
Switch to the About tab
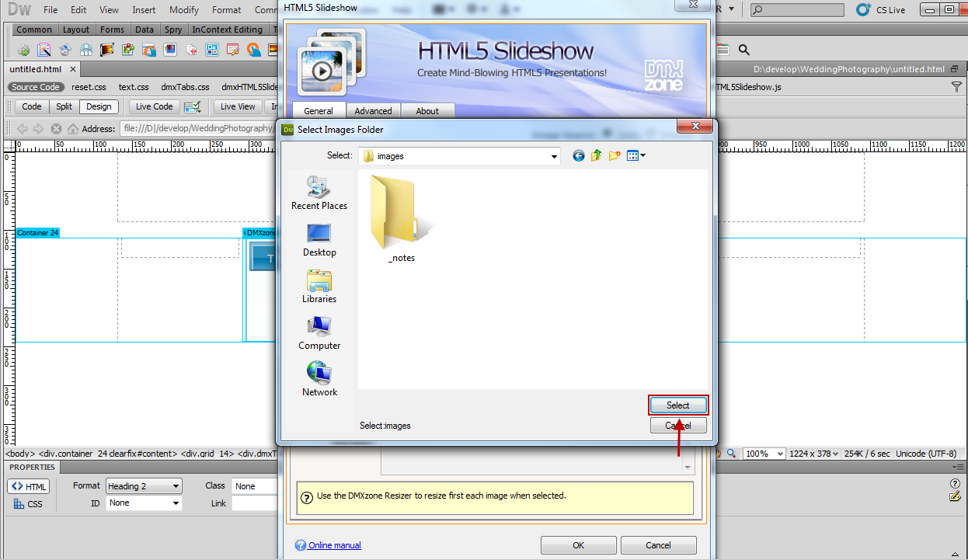(427, 111)
